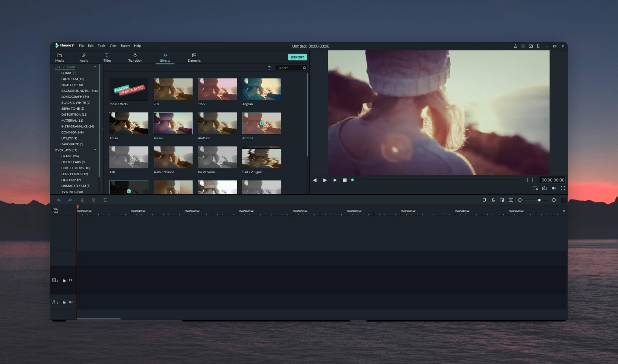Click the search magnifier icon
The width and height of the screenshot is (618, 364).
click(x=304, y=68)
